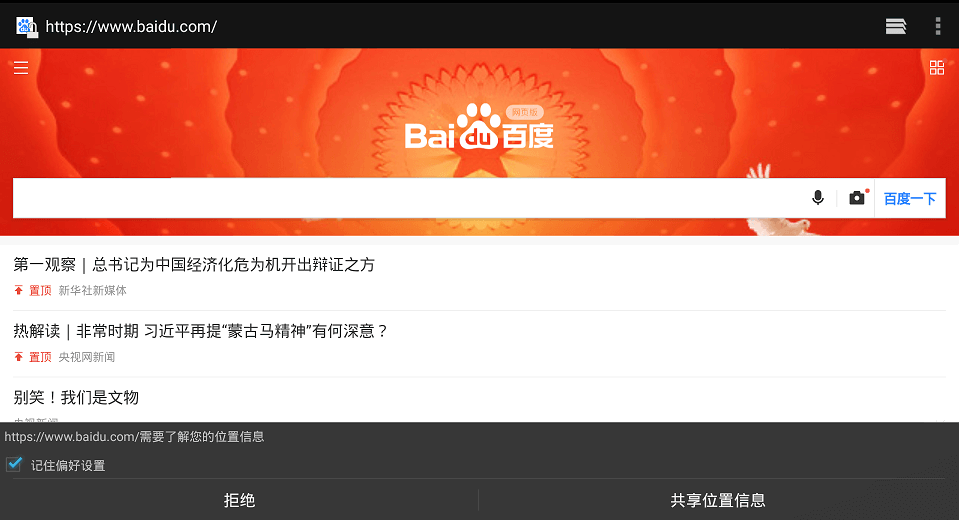Focus the Baidu search input field
The height and width of the screenshot is (520, 959).
pos(409,198)
